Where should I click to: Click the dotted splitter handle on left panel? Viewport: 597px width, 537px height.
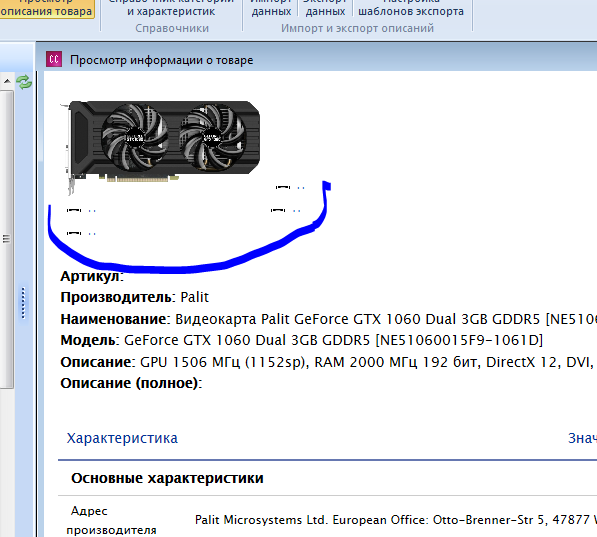(24, 303)
